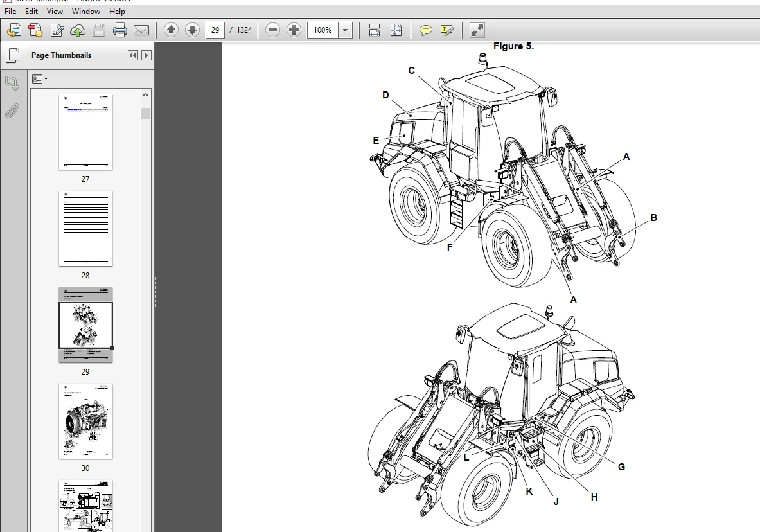This screenshot has height=532, width=760.
Task: Click the Page Thumbnails panel title
Action: (x=62, y=55)
